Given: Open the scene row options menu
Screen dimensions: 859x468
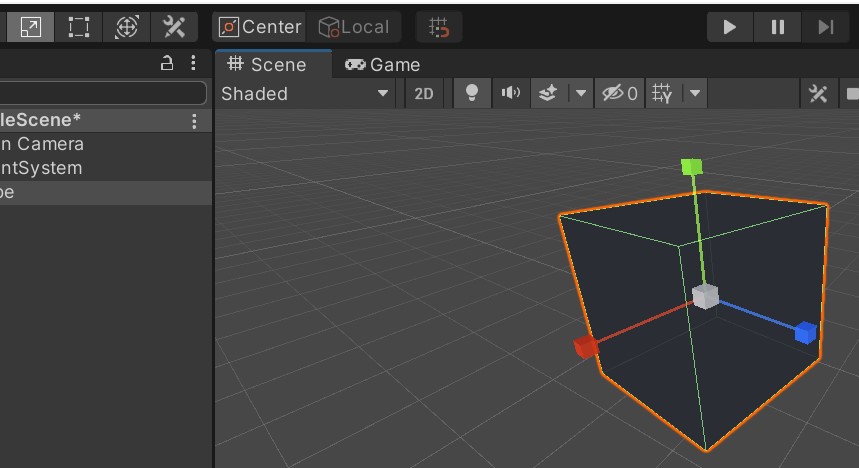Looking at the screenshot, I should [x=194, y=121].
